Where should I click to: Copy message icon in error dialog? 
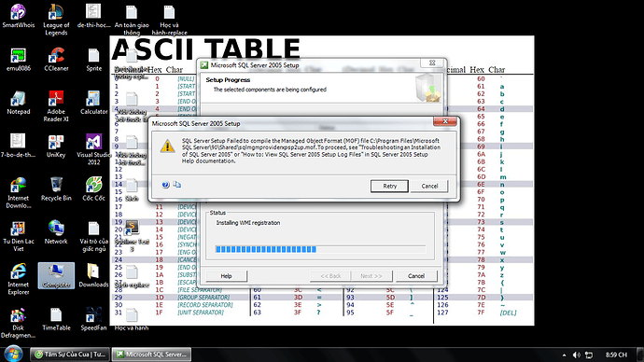(x=177, y=185)
